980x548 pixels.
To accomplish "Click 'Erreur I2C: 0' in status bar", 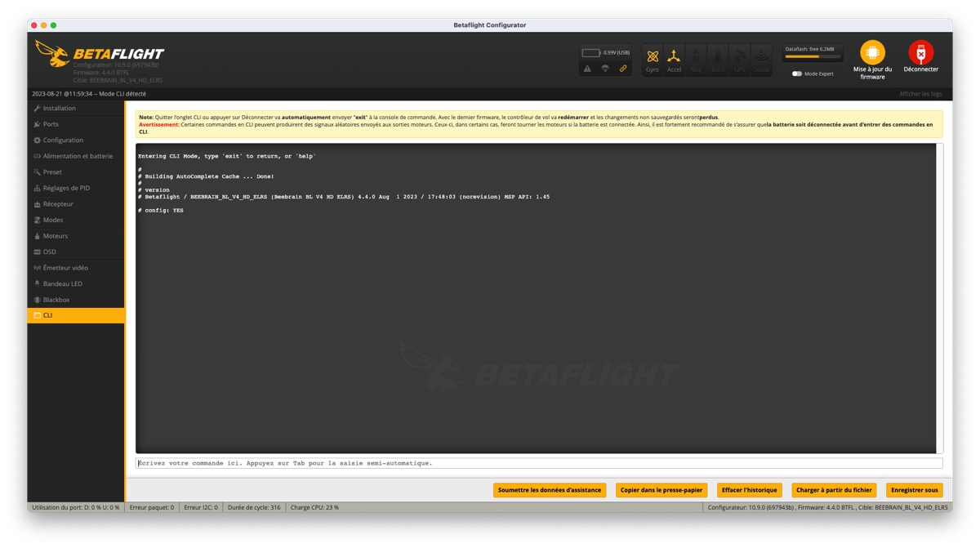I will [x=201, y=507].
